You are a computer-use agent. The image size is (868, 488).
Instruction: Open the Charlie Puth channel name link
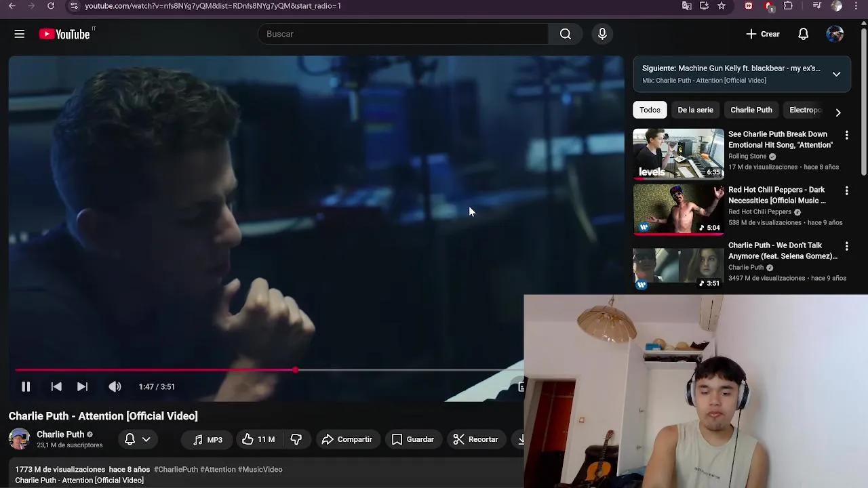click(60, 434)
